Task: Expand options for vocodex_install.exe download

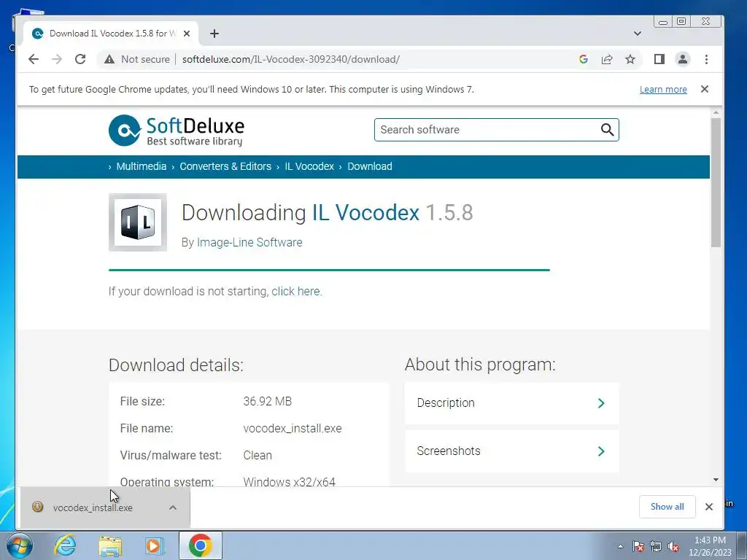Action: 173,507
